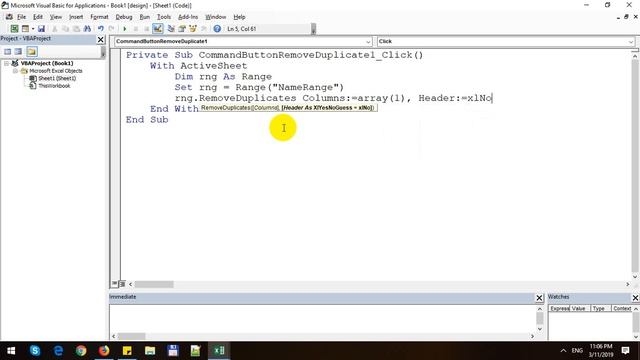
Task: Open Firefox from the taskbar
Action: pos(104,351)
